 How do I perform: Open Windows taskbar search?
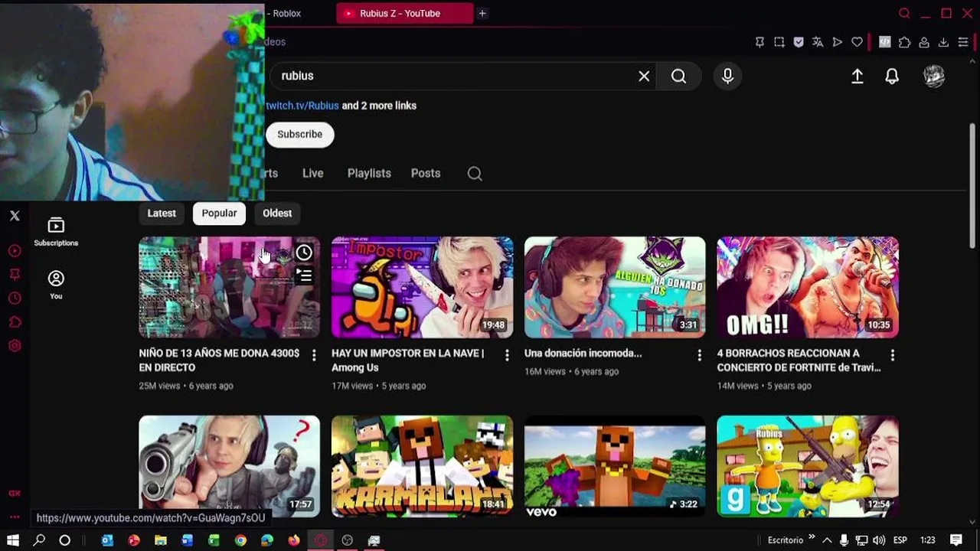point(39,540)
